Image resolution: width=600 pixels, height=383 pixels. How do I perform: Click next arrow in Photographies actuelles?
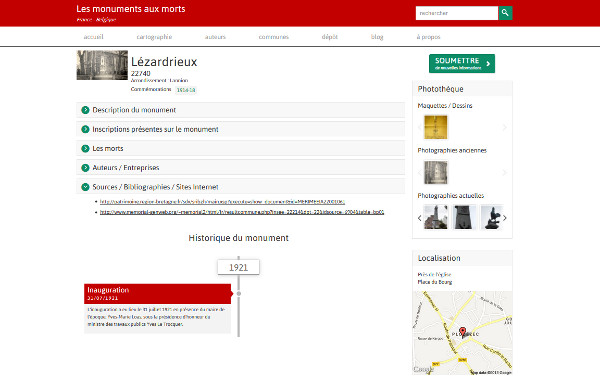coord(505,218)
